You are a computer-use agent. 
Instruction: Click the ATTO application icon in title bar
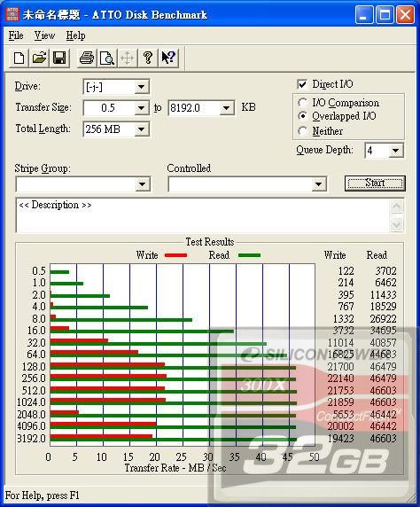coord(12,14)
